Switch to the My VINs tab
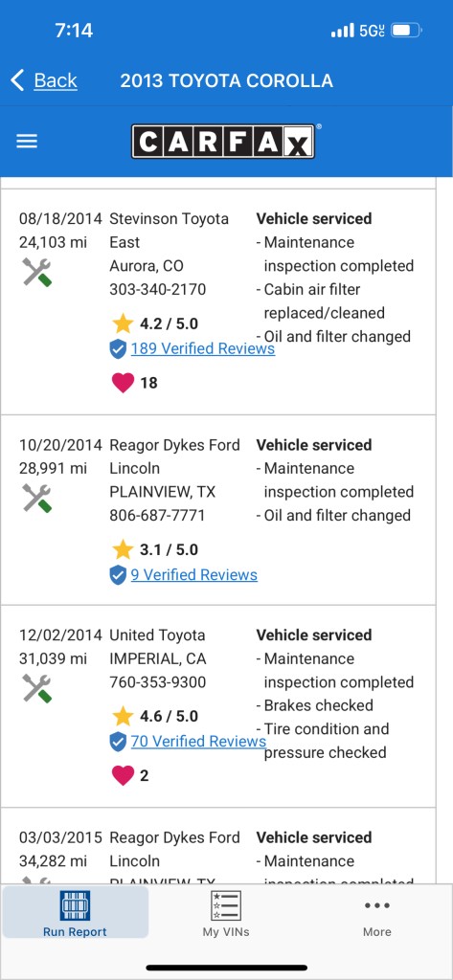Viewport: 453px width, 980px height. tap(226, 912)
